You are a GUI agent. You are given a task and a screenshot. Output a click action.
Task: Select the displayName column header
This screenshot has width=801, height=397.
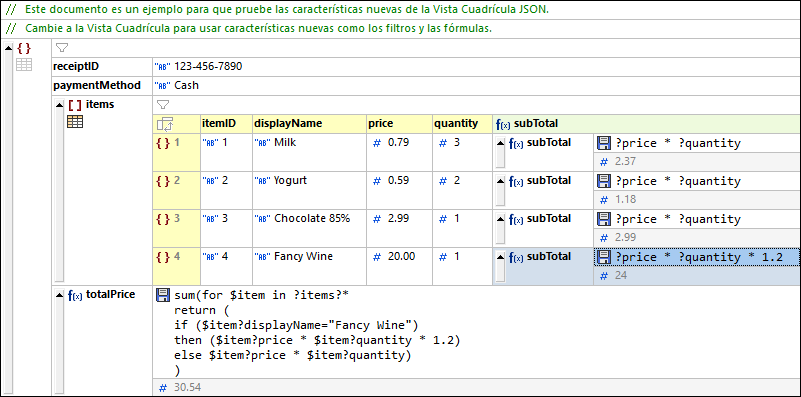tap(309, 124)
